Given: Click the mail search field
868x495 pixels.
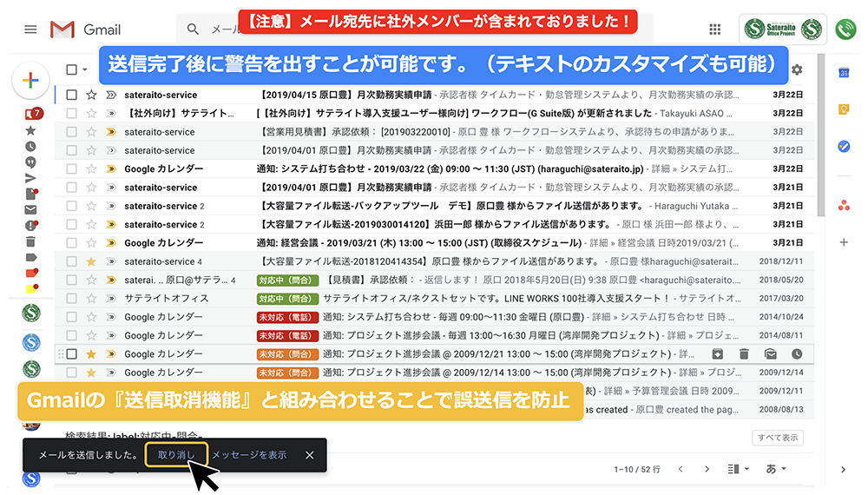Looking at the screenshot, I should pos(414,29).
